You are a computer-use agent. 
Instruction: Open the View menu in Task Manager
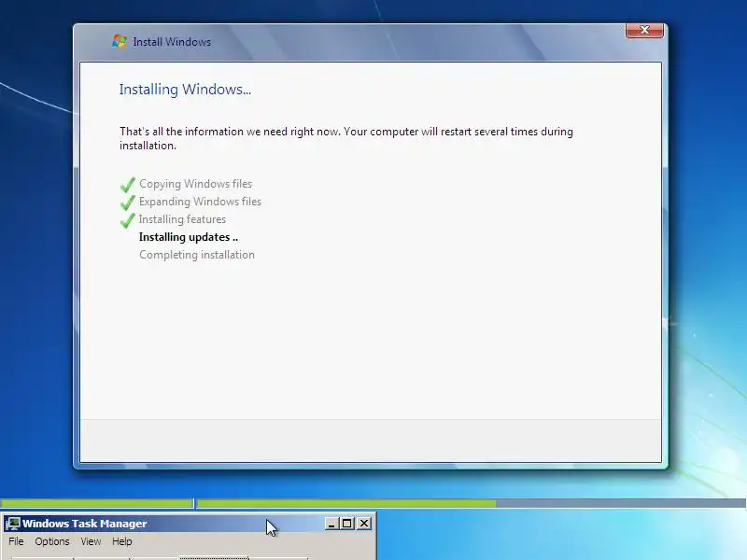(91, 541)
